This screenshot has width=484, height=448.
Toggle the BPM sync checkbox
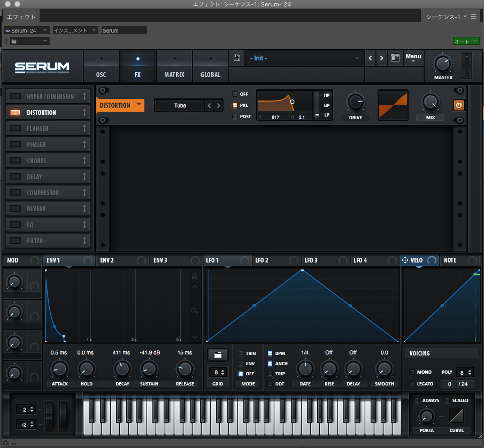click(x=270, y=353)
